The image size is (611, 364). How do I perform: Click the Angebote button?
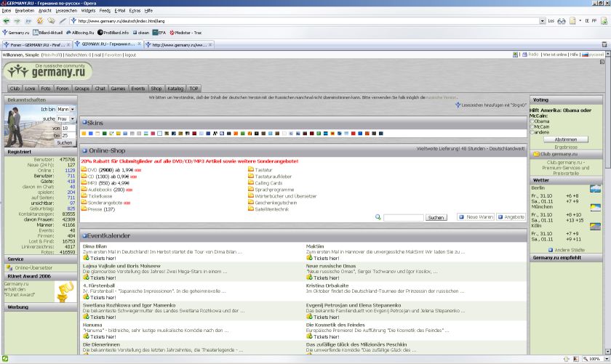pyautogui.click(x=511, y=217)
